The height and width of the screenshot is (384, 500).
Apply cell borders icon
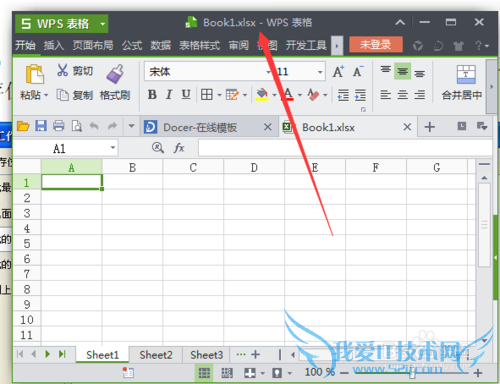click(x=207, y=95)
